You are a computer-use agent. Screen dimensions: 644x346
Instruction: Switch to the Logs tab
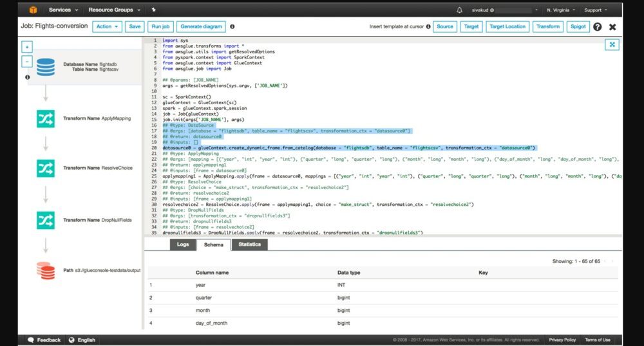tap(182, 244)
